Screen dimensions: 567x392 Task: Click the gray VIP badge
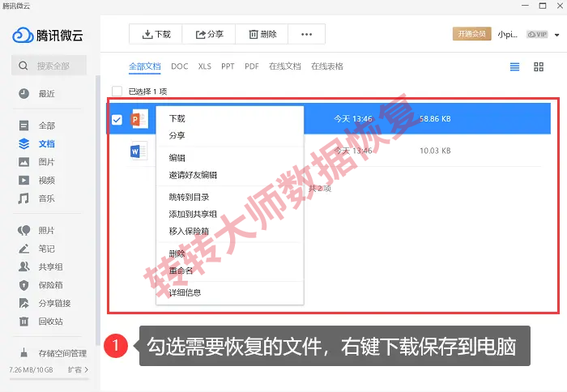click(x=537, y=34)
